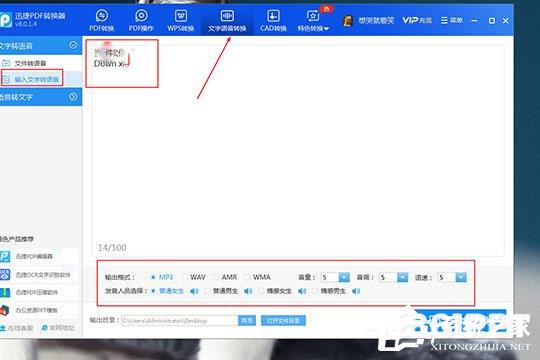Open the 音量 volume dropdown
This screenshot has width=540, height=360.
(x=344, y=277)
